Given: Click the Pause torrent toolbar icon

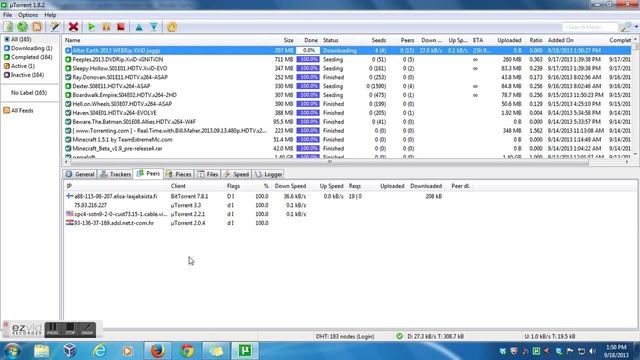Looking at the screenshot, I should [106, 27].
